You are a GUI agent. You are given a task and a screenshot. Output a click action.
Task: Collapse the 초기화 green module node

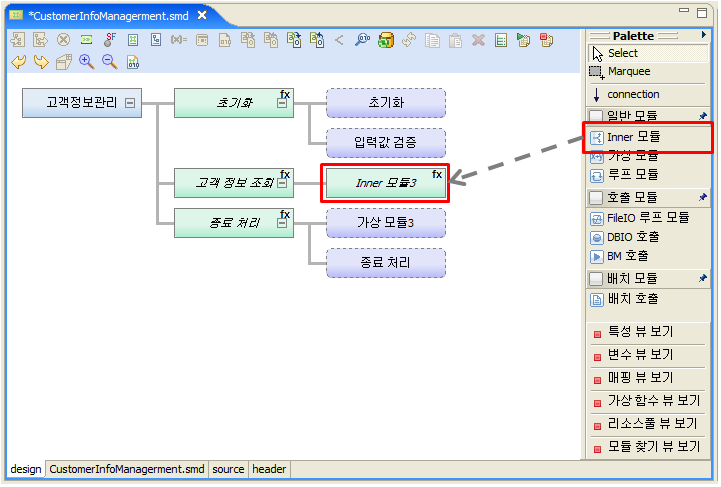282,103
